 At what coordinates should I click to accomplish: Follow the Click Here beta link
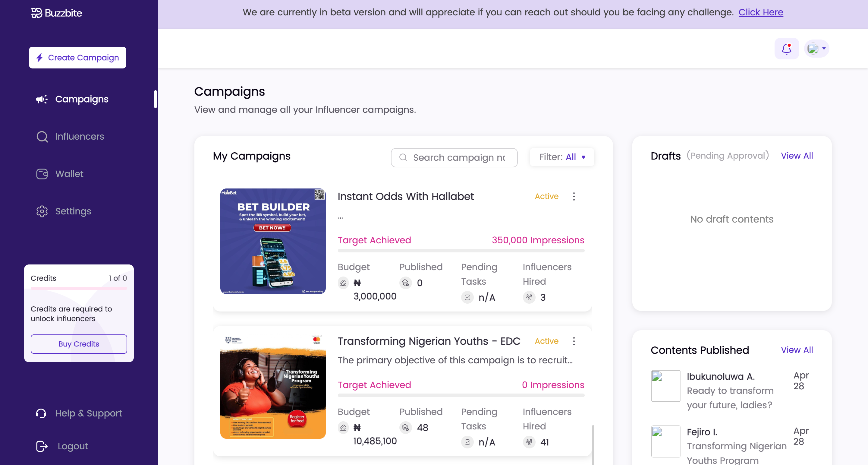point(761,12)
